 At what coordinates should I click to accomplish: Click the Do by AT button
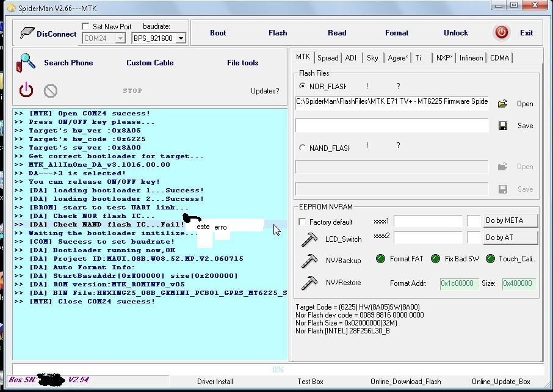(511, 238)
